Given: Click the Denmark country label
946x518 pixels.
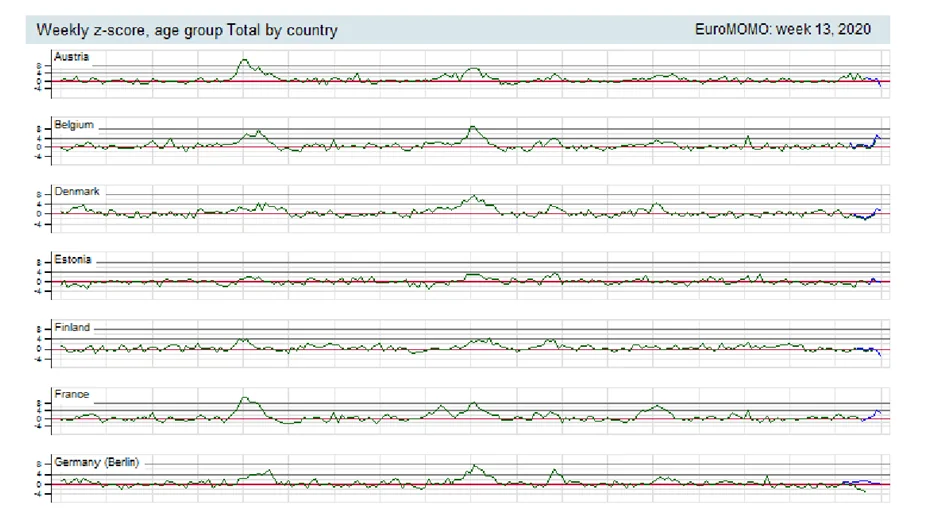Looking at the screenshot, I should (77, 191).
